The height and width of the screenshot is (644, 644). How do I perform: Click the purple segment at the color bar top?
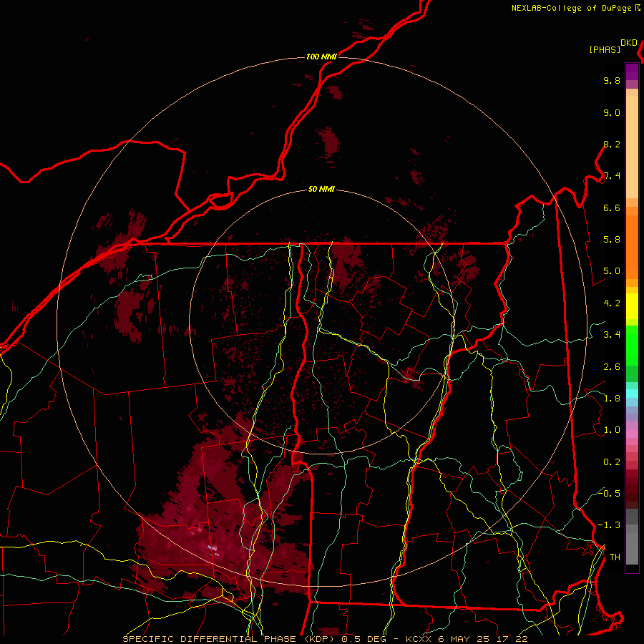click(632, 72)
